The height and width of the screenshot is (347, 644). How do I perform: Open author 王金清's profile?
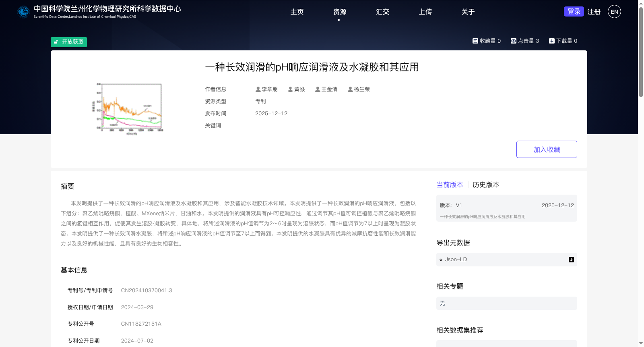pyautogui.click(x=326, y=89)
